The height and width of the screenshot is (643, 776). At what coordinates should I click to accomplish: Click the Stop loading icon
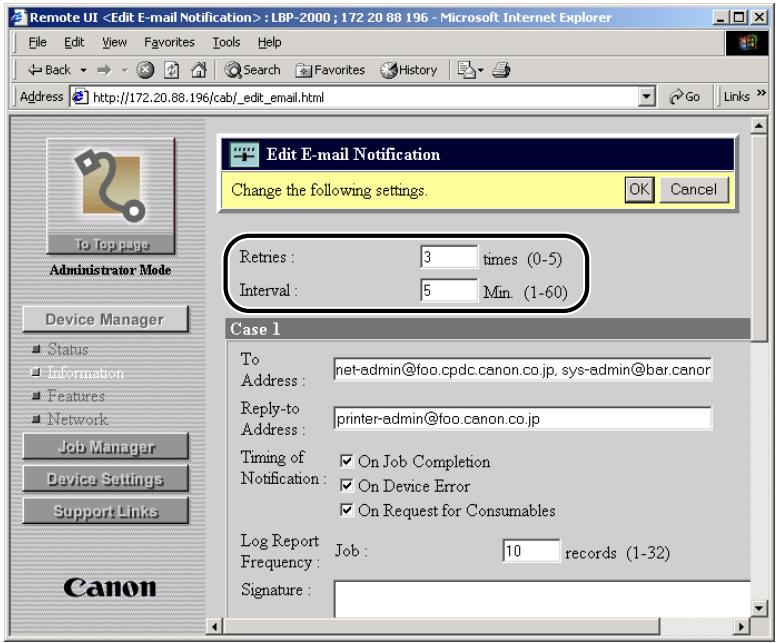click(x=145, y=70)
